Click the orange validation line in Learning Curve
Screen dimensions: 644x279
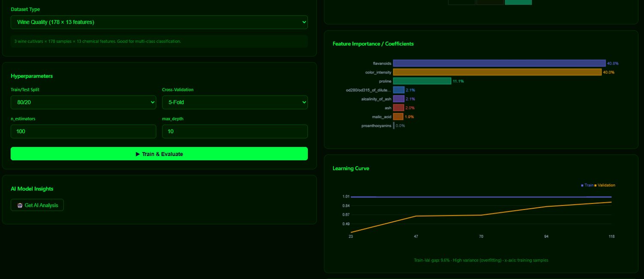coord(481,215)
